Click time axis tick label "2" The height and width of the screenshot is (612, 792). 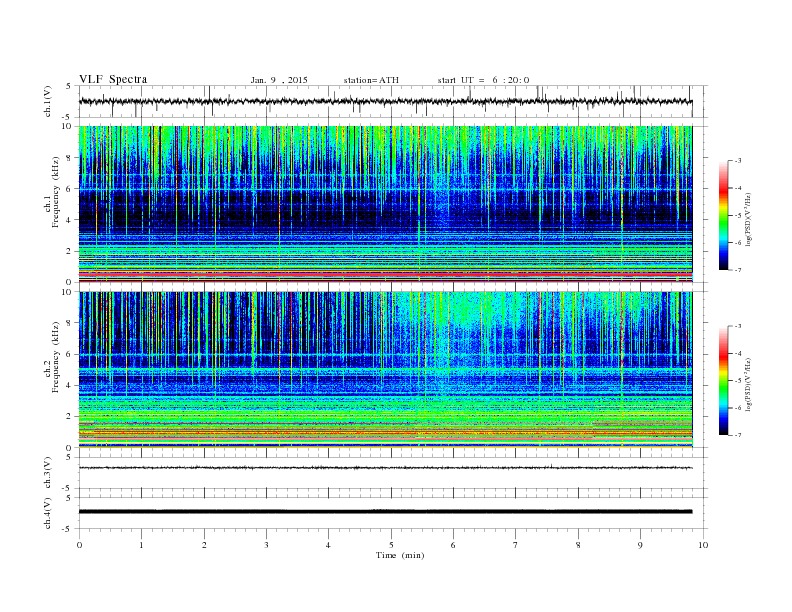coord(204,545)
